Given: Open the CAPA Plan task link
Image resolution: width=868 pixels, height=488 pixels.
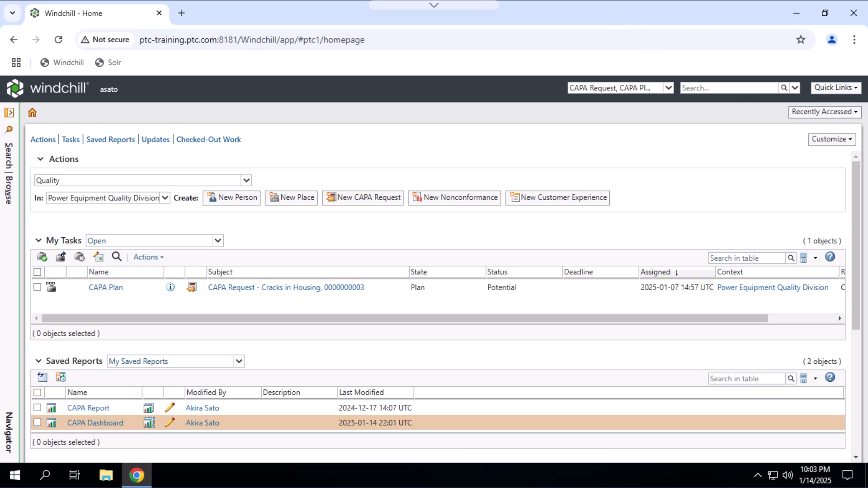Looking at the screenshot, I should click(105, 287).
